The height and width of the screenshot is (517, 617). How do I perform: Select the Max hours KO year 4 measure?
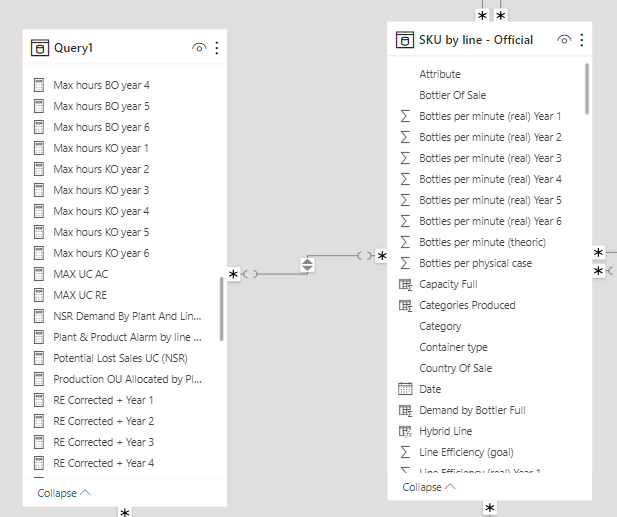[x=101, y=211]
